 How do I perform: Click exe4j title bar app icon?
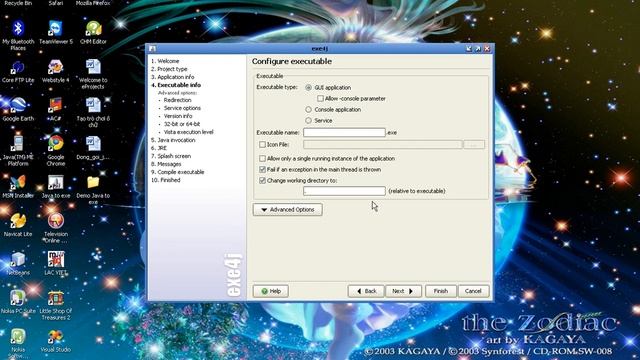pyautogui.click(x=152, y=49)
